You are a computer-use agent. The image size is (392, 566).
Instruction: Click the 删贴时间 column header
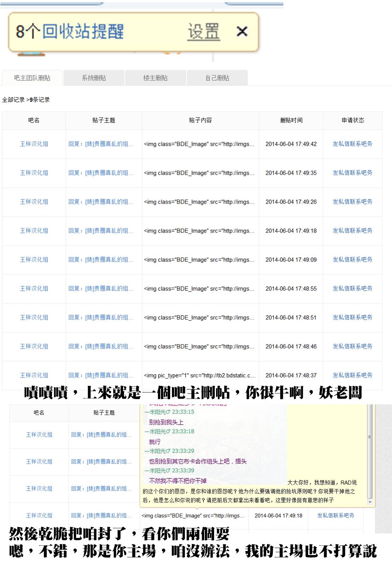[291, 120]
